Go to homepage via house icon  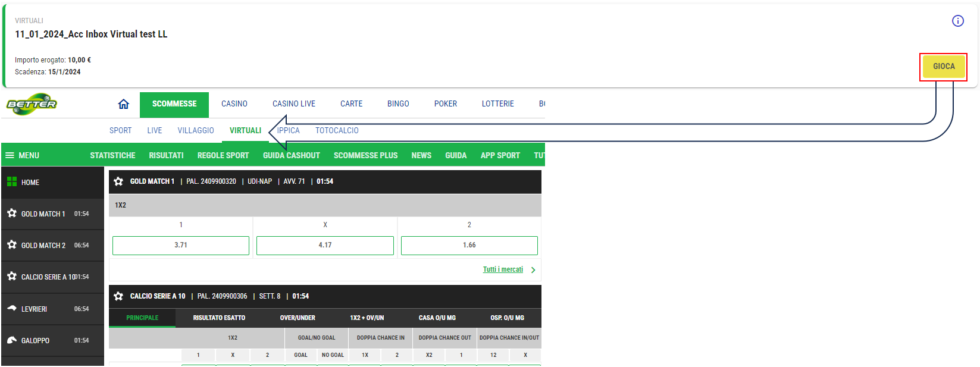pos(123,104)
